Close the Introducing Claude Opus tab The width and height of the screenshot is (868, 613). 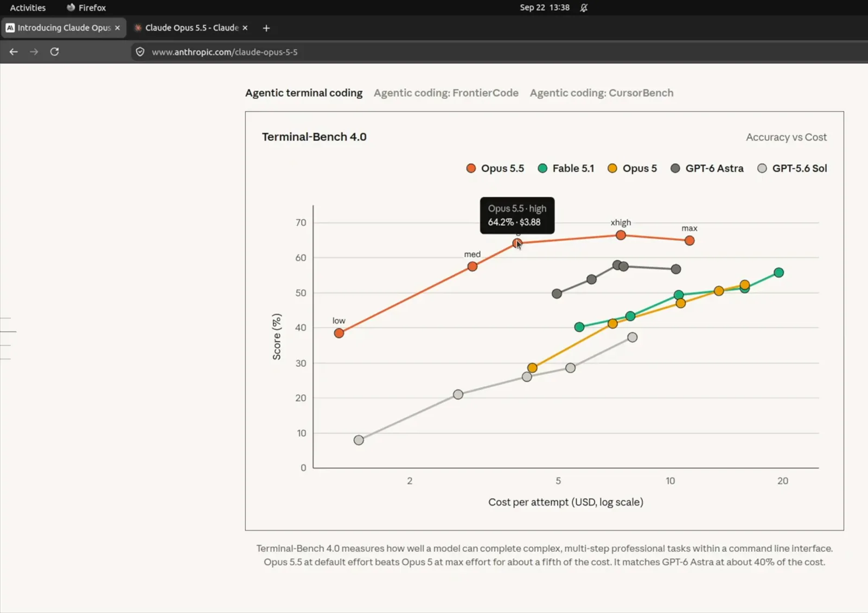click(x=117, y=28)
